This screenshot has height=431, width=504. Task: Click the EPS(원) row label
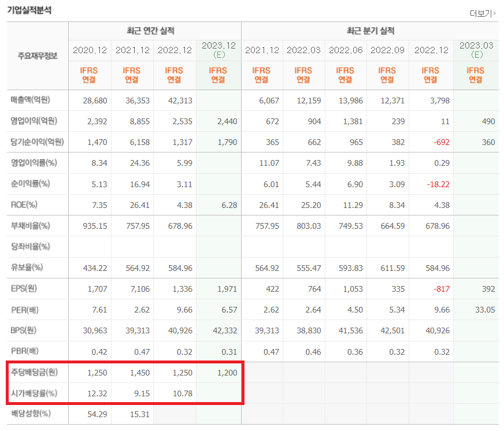(24, 289)
